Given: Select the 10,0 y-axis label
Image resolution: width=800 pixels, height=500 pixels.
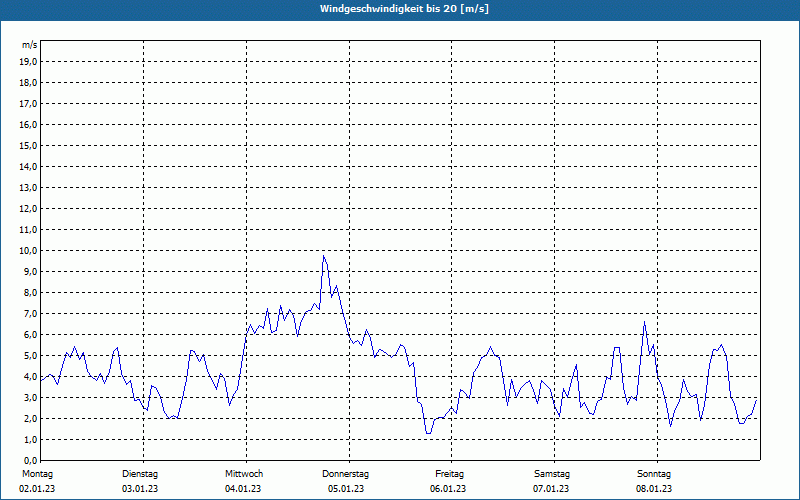Looking at the screenshot, I should point(28,251).
